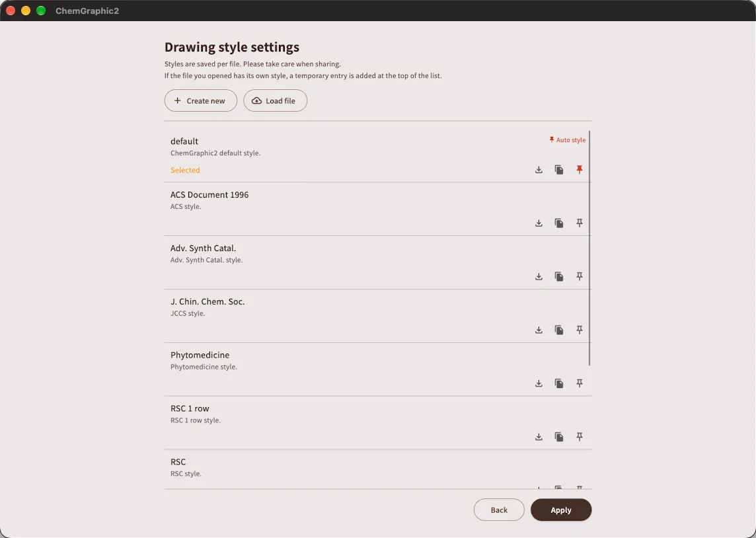Download the default style

(539, 170)
